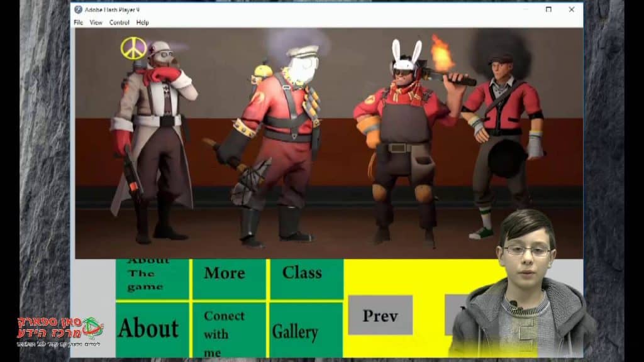Open the View menu
Image resolution: width=644 pixels, height=362 pixels.
[x=96, y=23]
